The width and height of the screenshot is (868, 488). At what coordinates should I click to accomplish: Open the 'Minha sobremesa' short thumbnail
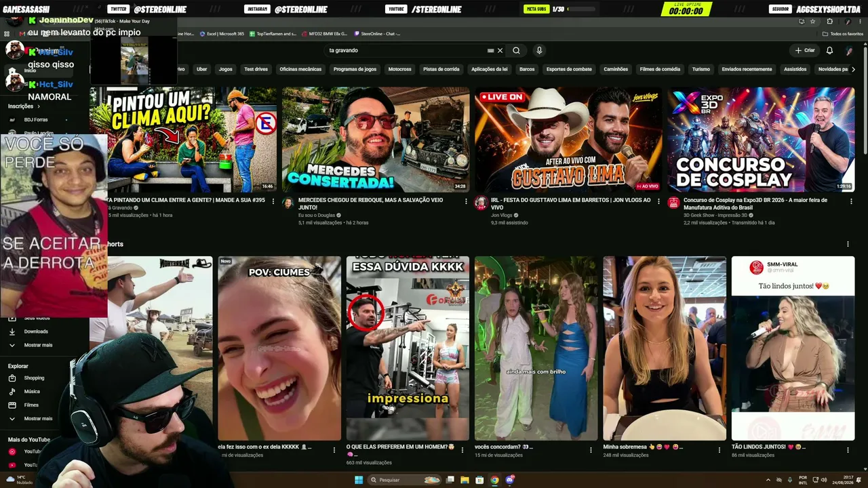tap(665, 348)
